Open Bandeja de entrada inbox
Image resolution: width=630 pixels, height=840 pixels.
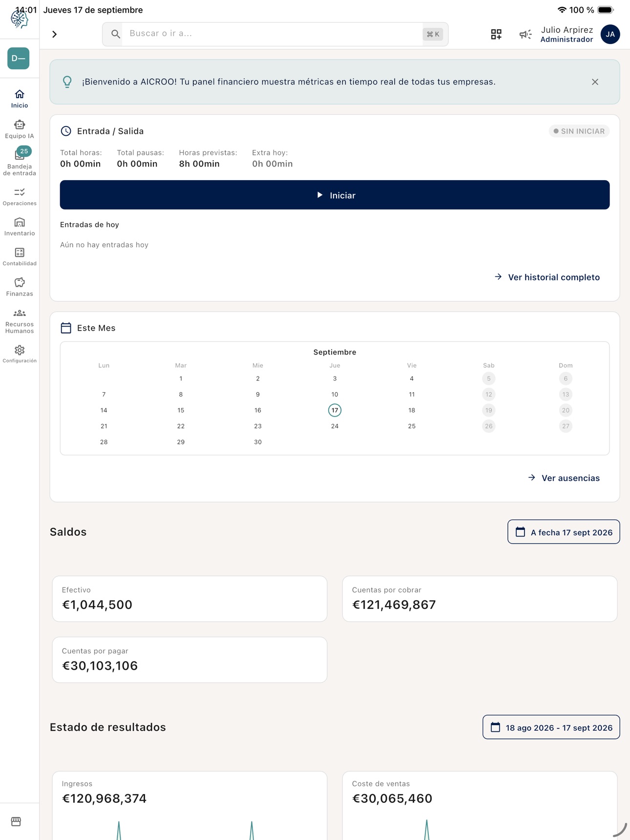pyautogui.click(x=20, y=162)
